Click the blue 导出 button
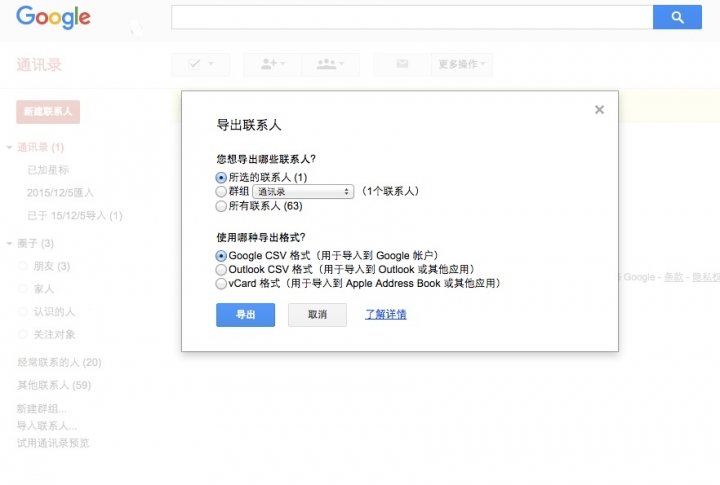 tap(245, 315)
